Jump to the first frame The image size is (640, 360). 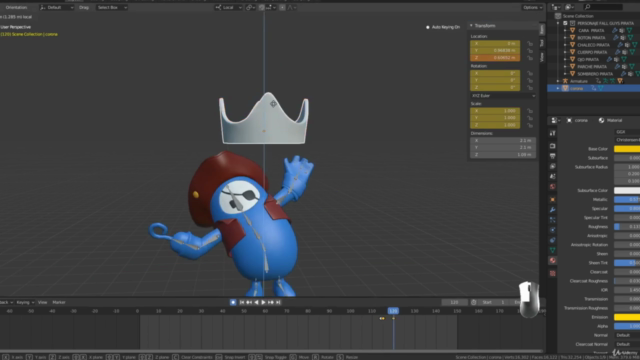pyautogui.click(x=242, y=302)
